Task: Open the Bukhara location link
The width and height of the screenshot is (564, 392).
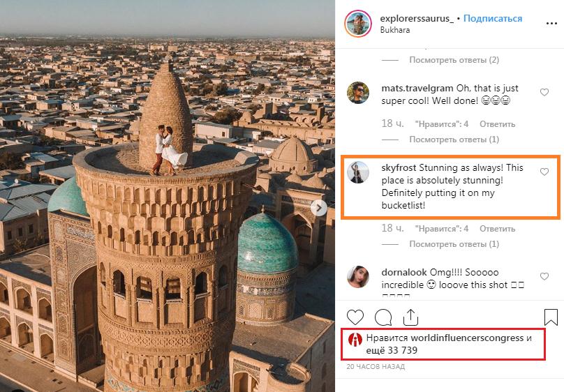Action: click(395, 30)
